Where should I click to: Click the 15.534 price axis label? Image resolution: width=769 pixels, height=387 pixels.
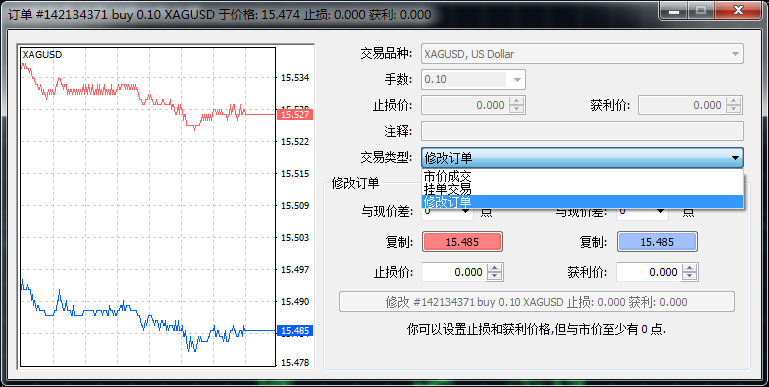pos(295,77)
